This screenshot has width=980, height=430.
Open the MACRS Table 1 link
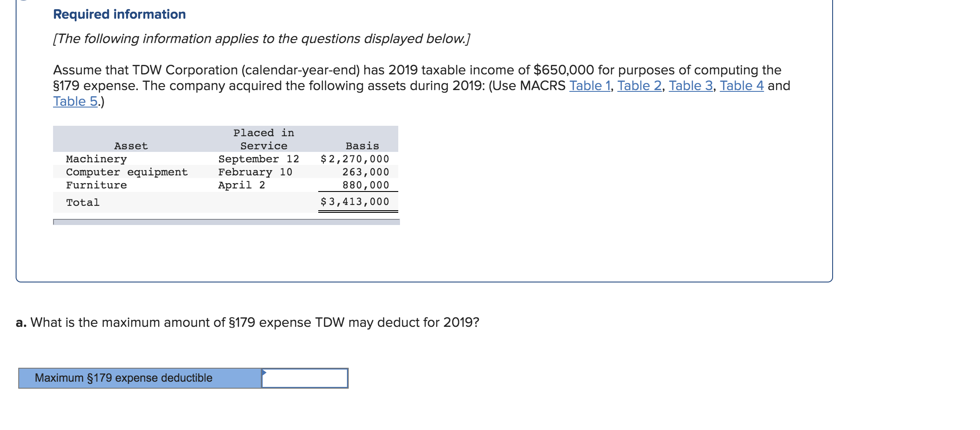589,86
